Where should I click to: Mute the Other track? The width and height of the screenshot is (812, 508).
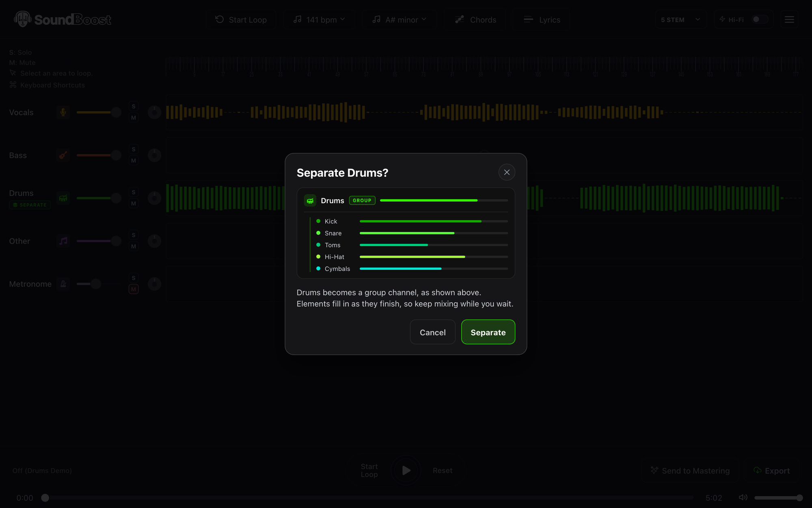134,247
